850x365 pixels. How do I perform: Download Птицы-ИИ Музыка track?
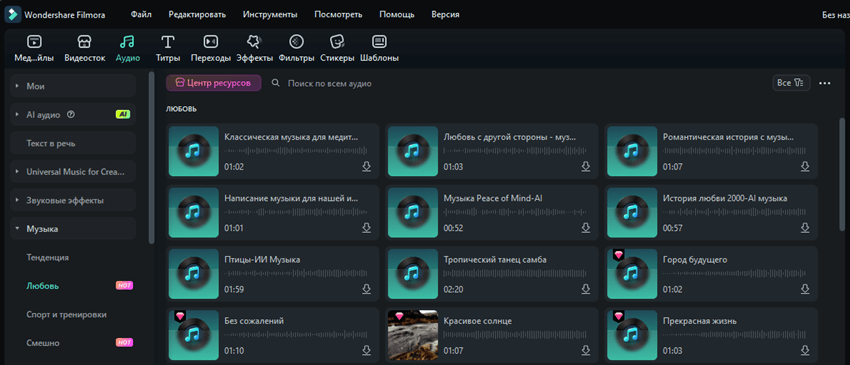tap(366, 289)
